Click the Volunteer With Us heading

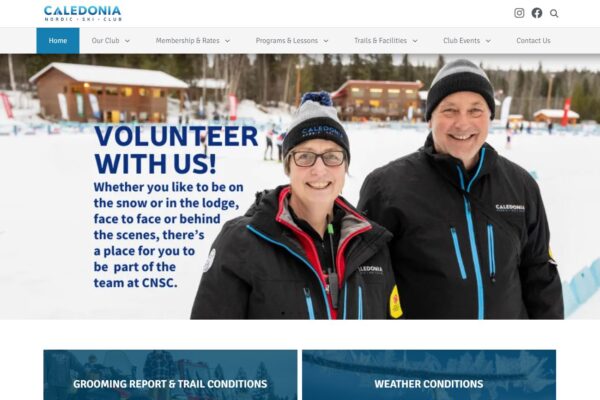(176, 150)
